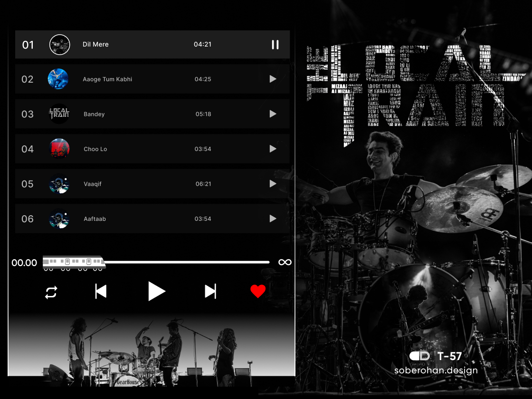Pause the playing track Dil Mere

tap(275, 45)
